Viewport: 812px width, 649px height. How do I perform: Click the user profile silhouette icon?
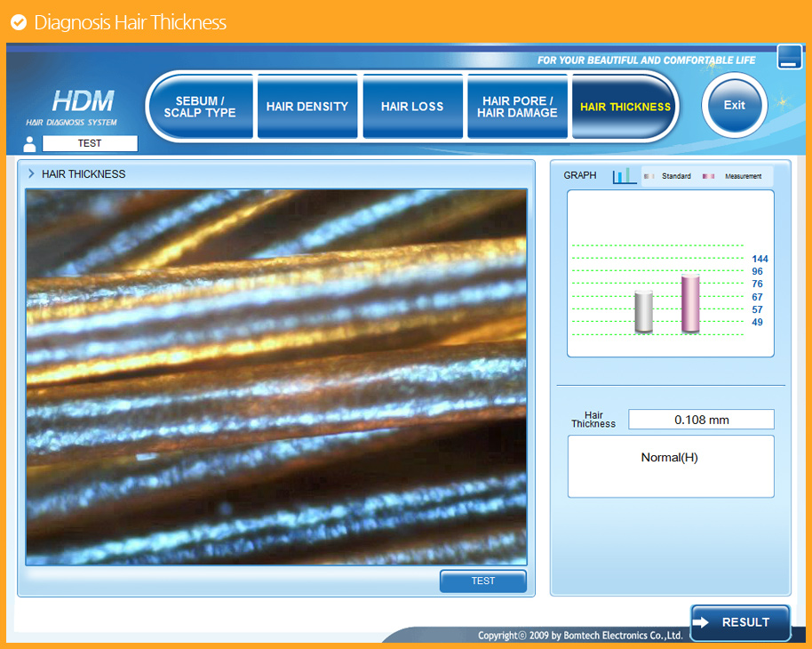[x=30, y=144]
